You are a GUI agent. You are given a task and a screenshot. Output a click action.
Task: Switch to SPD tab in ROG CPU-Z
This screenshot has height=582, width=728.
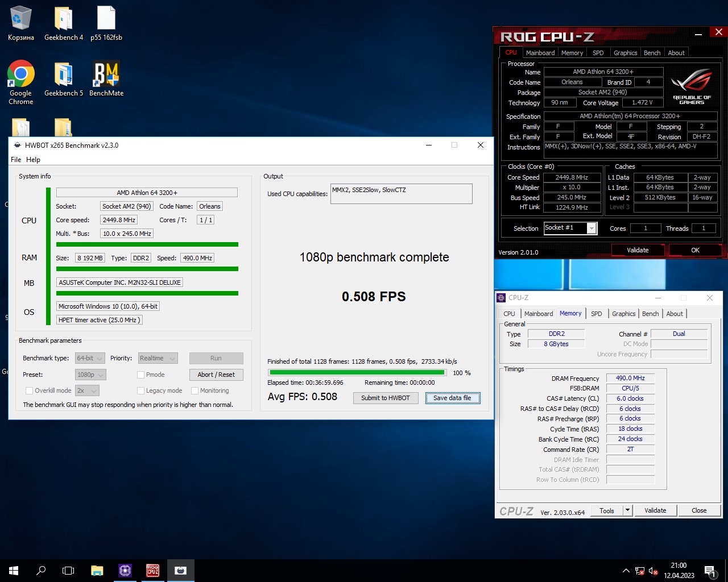[598, 53]
